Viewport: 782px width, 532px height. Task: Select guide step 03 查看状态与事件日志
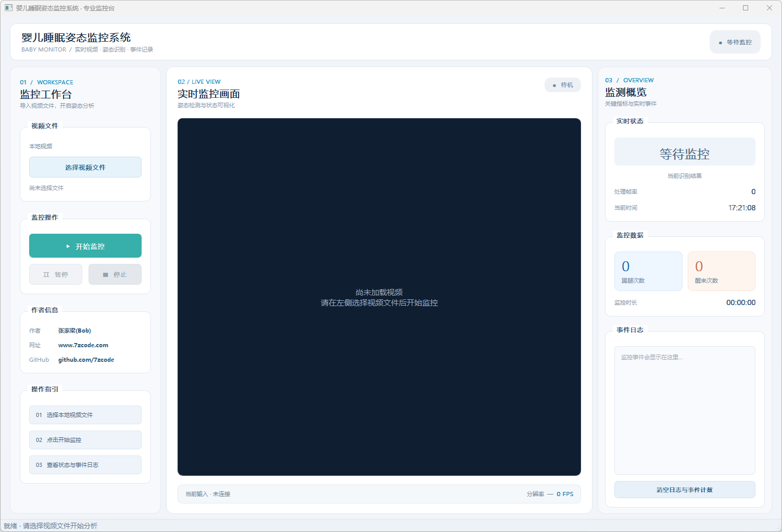tap(85, 465)
